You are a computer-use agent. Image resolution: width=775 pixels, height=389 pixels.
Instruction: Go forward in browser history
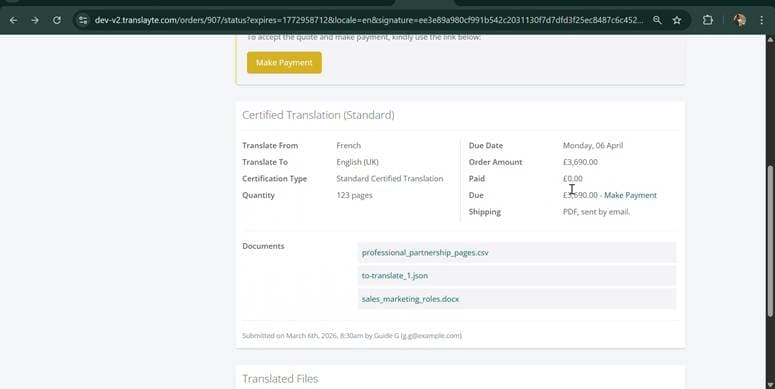(x=35, y=20)
